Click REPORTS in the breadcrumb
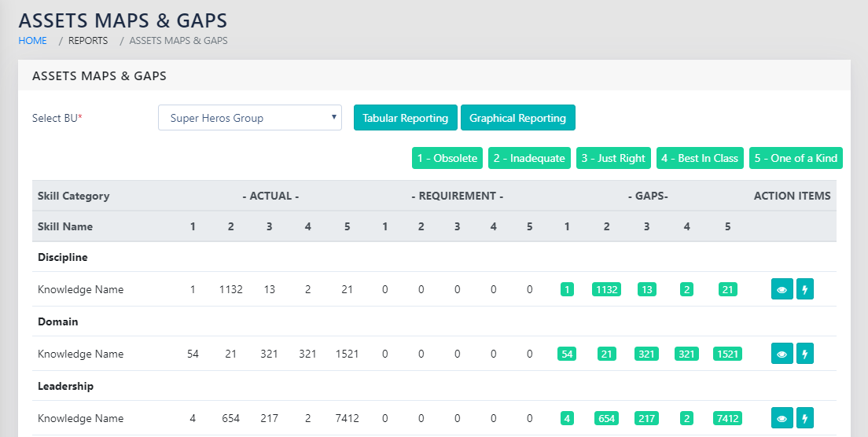 88,40
